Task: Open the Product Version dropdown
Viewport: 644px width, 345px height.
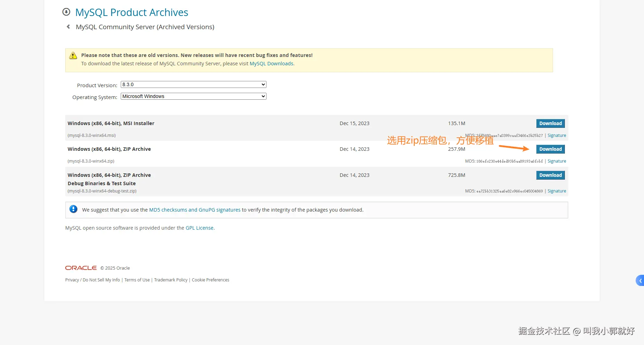Action: 193,84
